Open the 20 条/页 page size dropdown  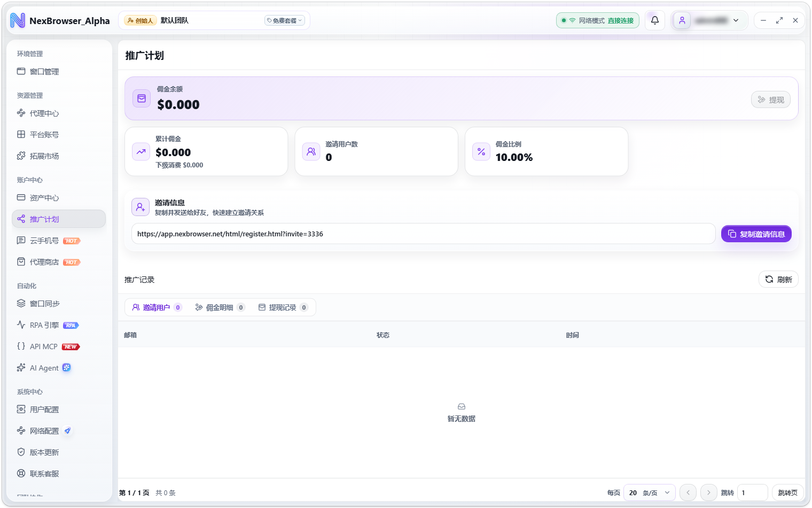649,492
